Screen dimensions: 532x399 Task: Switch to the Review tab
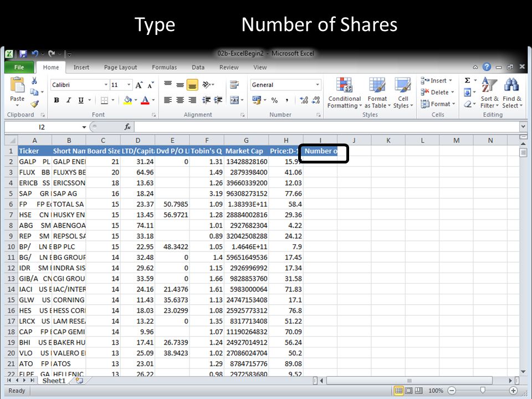click(x=229, y=67)
